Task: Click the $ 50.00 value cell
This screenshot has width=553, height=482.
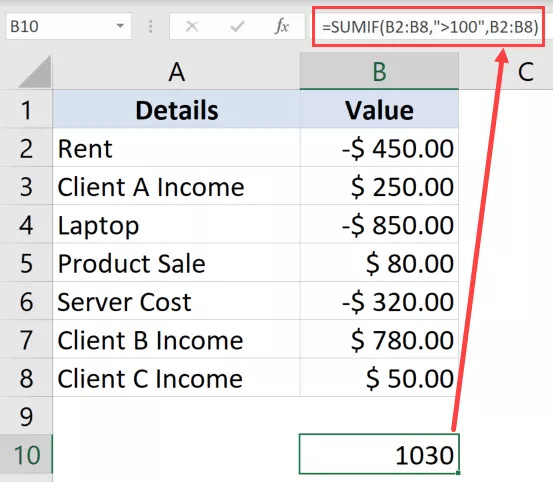Action: (379, 378)
